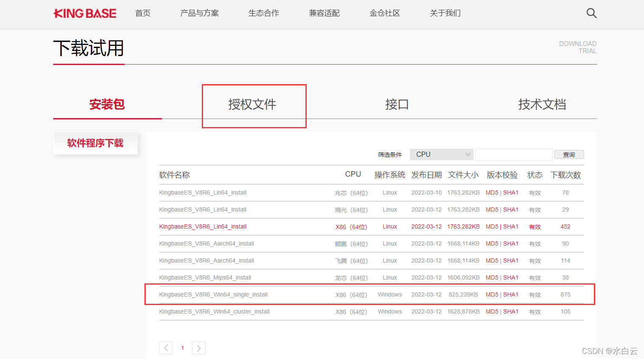Select 软件程序下载 in the sidebar

(x=96, y=143)
